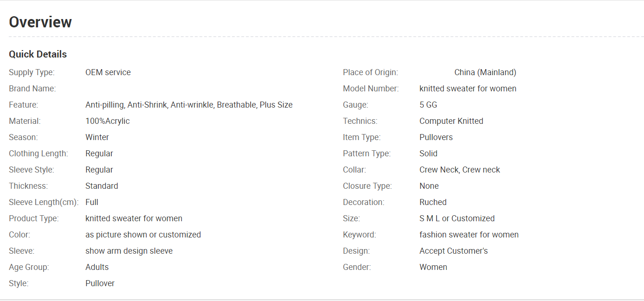Select the Quick Details subheading

[x=38, y=54]
